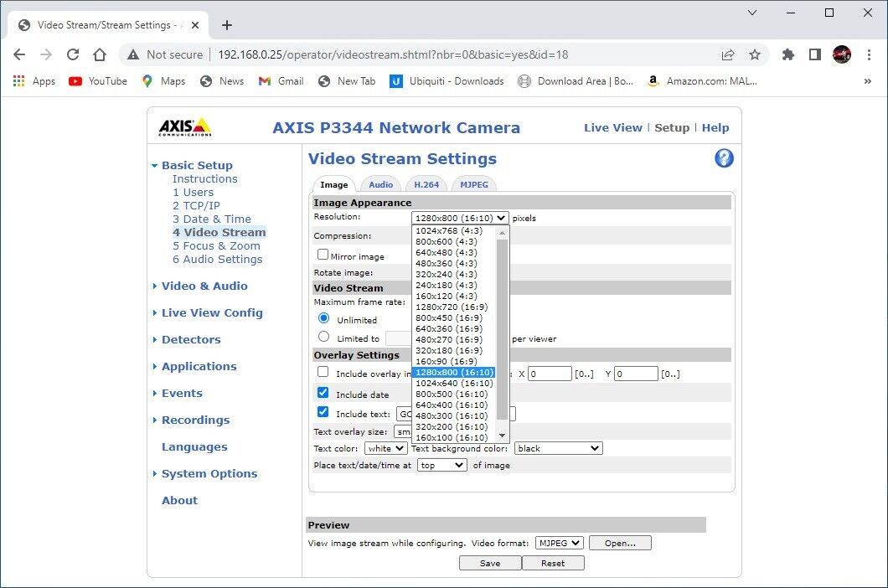Click the browser address bar URL
The height and width of the screenshot is (588, 888).
click(x=393, y=54)
